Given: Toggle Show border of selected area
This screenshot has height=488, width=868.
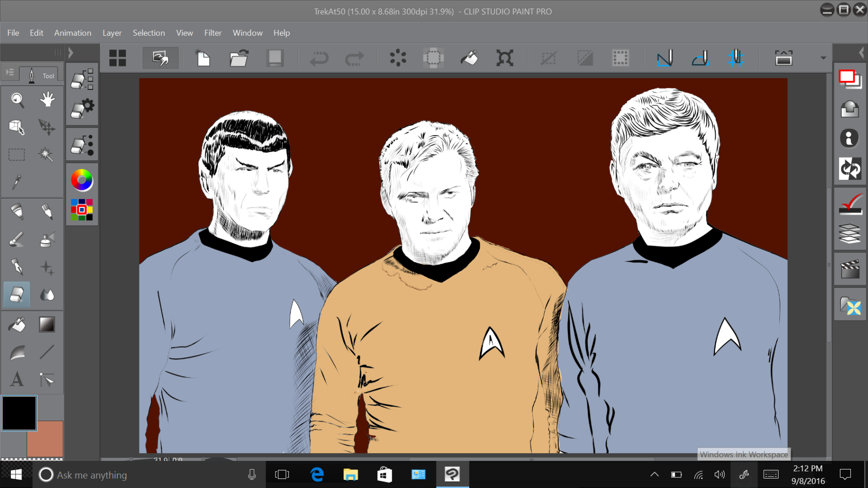Looking at the screenshot, I should pyautogui.click(x=621, y=58).
